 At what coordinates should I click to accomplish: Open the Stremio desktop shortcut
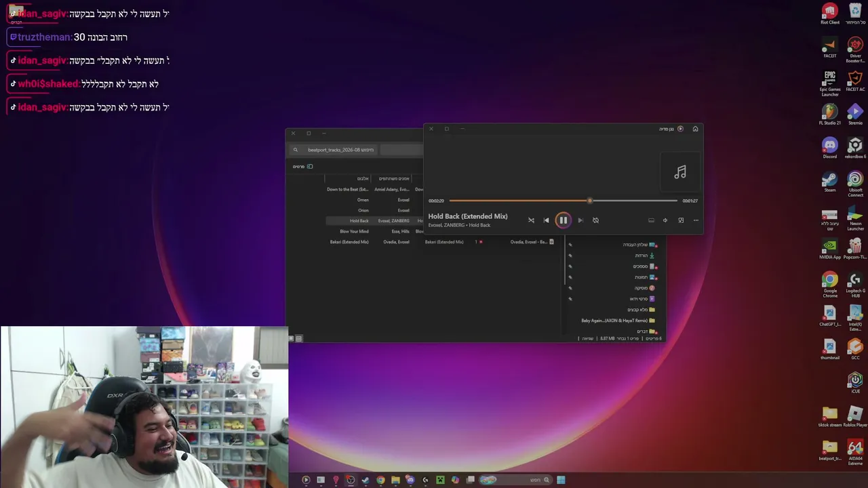855,115
